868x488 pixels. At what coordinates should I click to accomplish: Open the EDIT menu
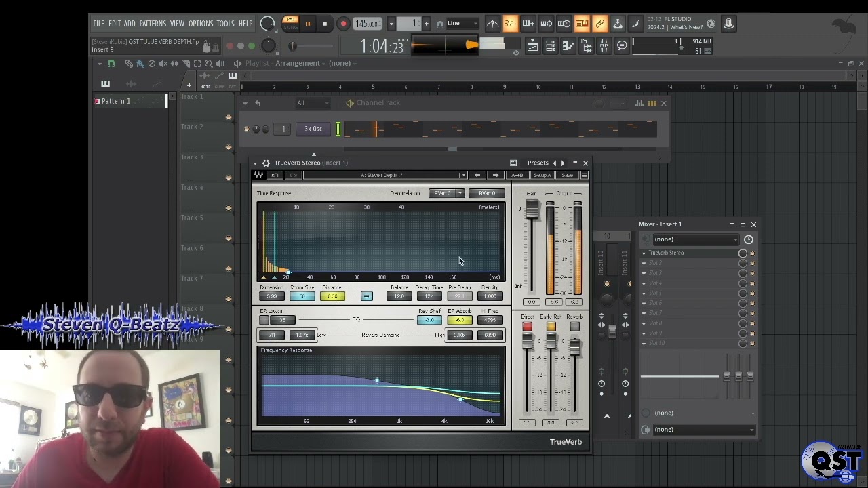click(115, 24)
